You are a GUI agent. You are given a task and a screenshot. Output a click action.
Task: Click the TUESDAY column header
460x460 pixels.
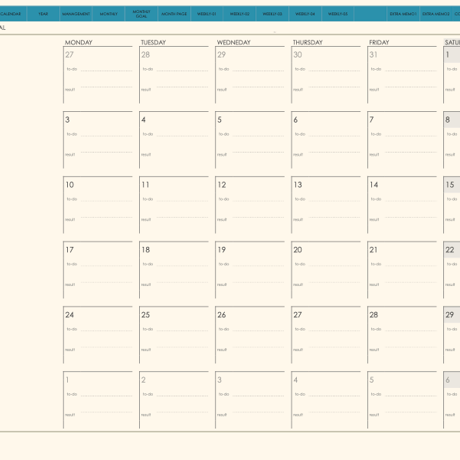(x=153, y=42)
